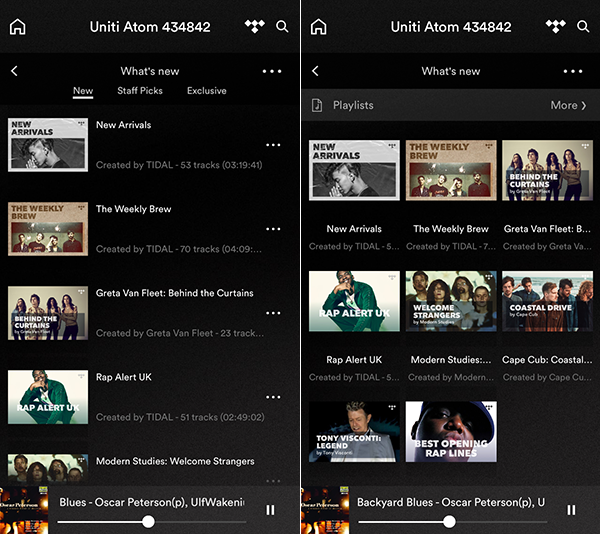This screenshot has height=534, width=600.
Task: Open What's new options menu in right screen
Action: [x=573, y=71]
